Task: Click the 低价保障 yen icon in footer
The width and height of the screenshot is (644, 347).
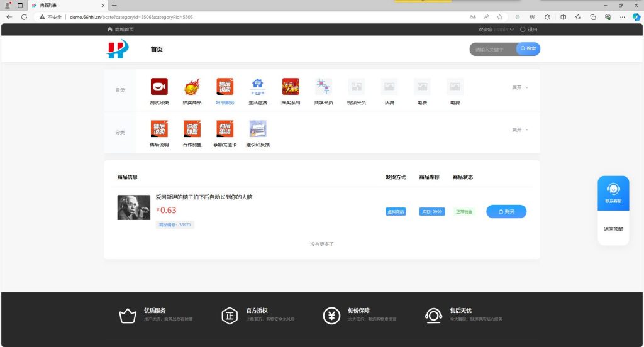Action: (x=331, y=316)
